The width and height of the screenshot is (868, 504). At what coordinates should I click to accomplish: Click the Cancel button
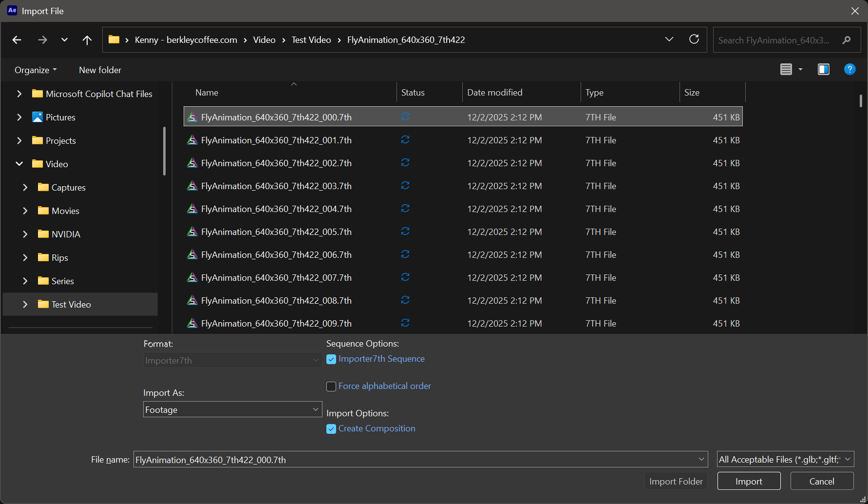(x=821, y=481)
